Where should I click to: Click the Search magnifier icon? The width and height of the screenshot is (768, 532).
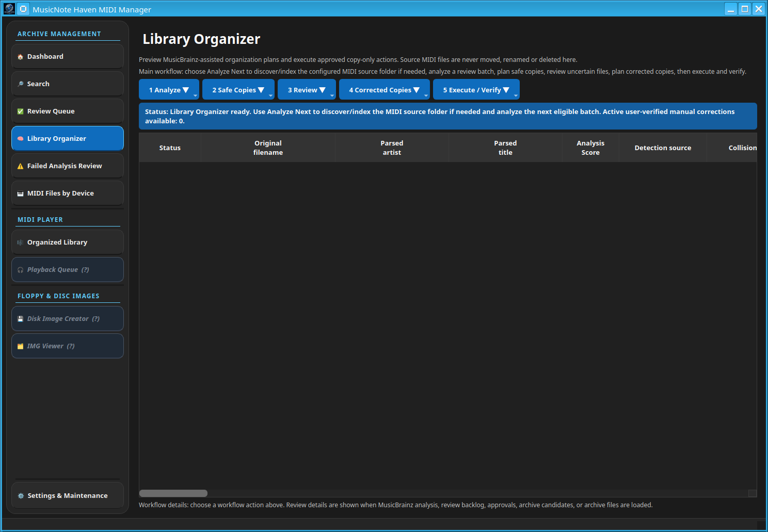pos(21,84)
